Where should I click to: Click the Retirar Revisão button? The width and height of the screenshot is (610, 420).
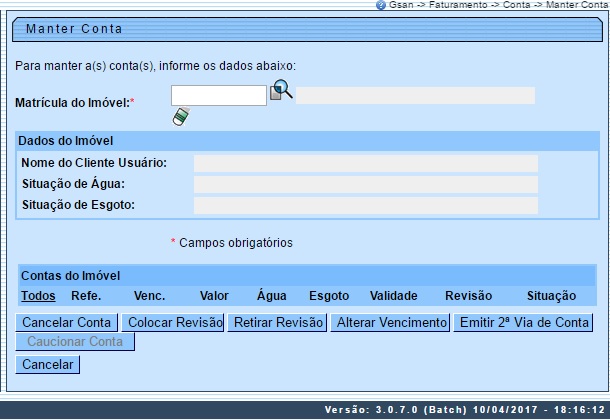pyautogui.click(x=278, y=323)
